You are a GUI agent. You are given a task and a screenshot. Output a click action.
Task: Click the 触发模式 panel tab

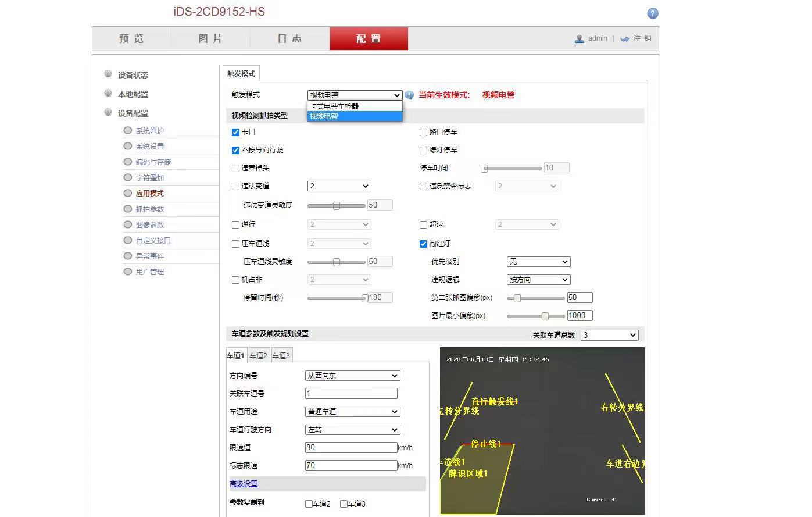coord(241,73)
